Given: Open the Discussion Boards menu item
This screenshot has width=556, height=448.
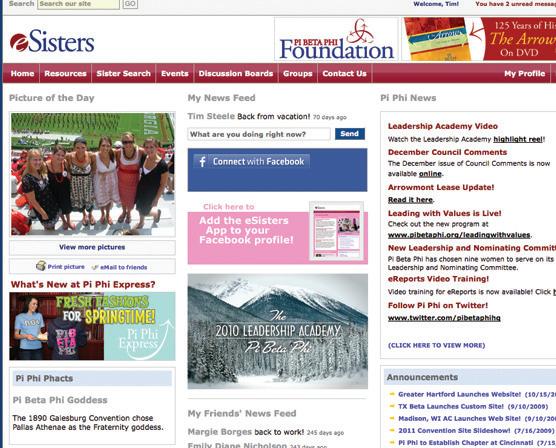Looking at the screenshot, I should coord(236,73).
